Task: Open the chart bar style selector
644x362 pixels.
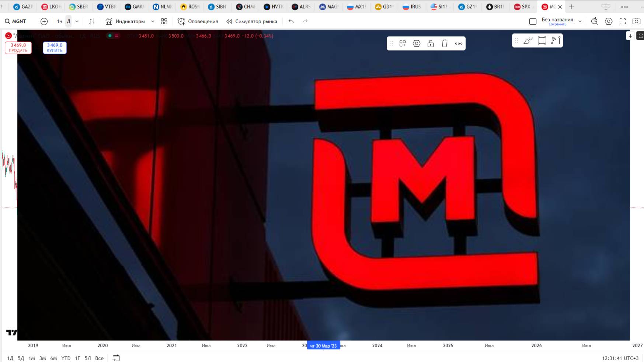Action: pyautogui.click(x=92, y=21)
